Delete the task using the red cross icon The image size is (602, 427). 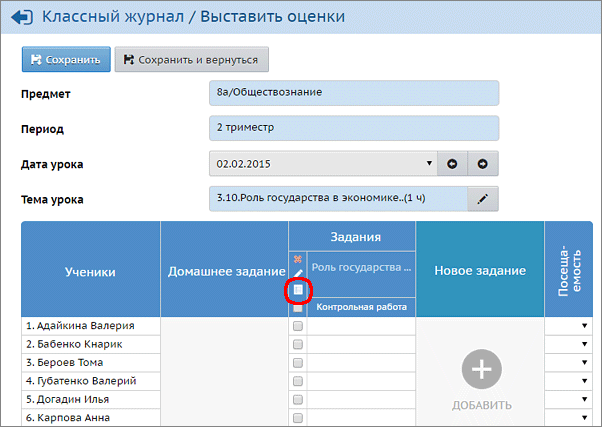tap(297, 260)
